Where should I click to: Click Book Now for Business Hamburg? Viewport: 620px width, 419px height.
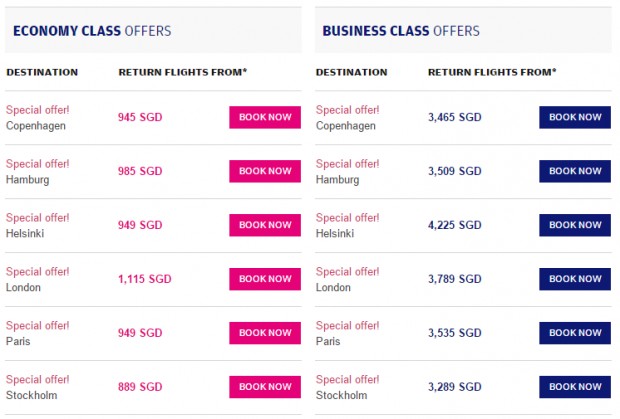click(575, 171)
